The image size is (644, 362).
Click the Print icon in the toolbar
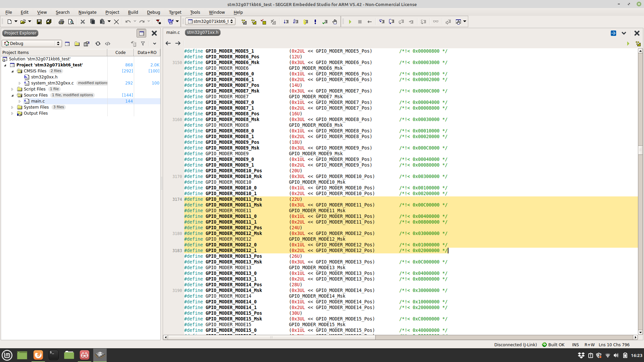tap(61, 22)
